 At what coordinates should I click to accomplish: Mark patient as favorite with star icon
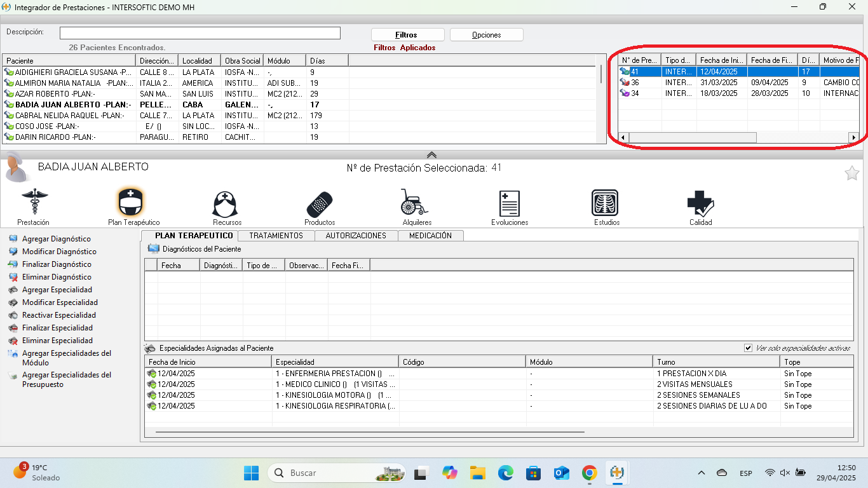pos(851,173)
